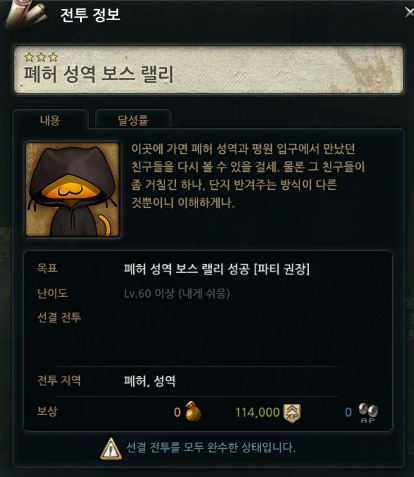
Task: Open the 내용 tab
Action: click(50, 119)
